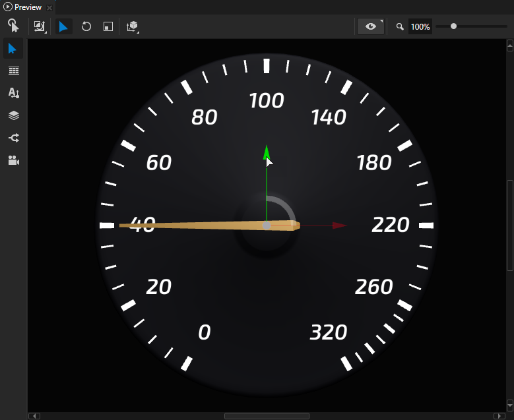Click the horizontal scrollbar thumb at bottom
The image size is (514, 420).
coord(267,416)
